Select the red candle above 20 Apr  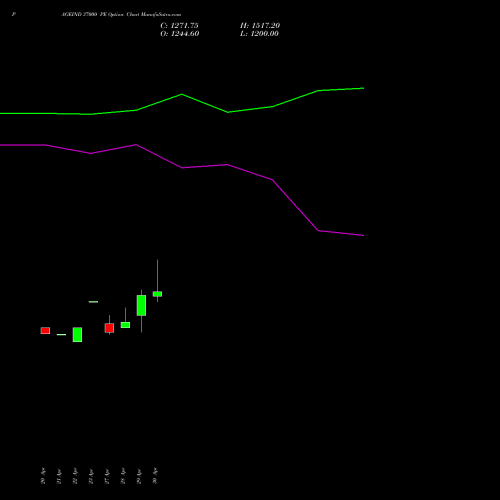(x=45, y=330)
